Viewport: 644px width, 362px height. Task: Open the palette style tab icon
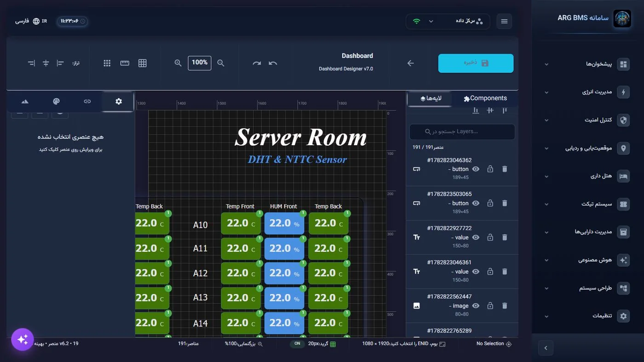pyautogui.click(x=56, y=102)
